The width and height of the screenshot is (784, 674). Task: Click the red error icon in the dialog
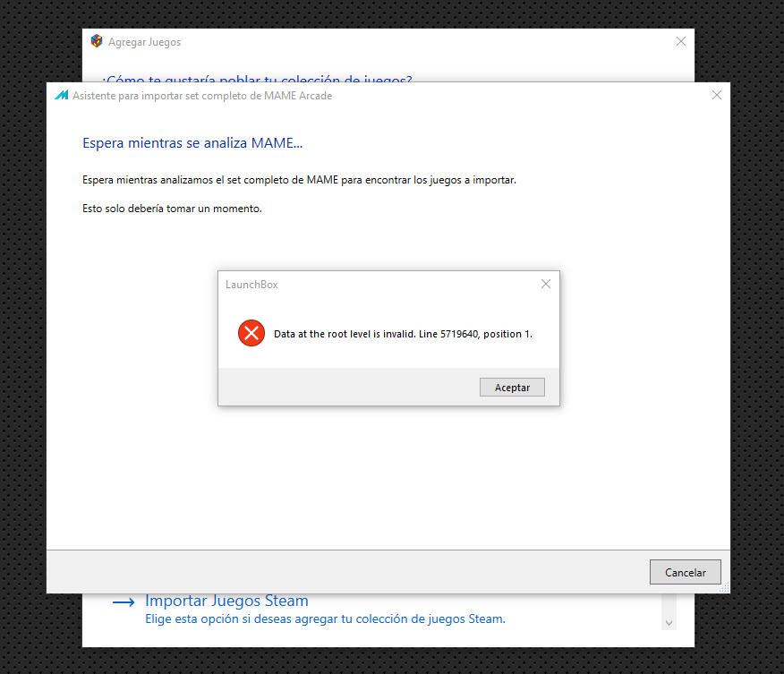[251, 333]
